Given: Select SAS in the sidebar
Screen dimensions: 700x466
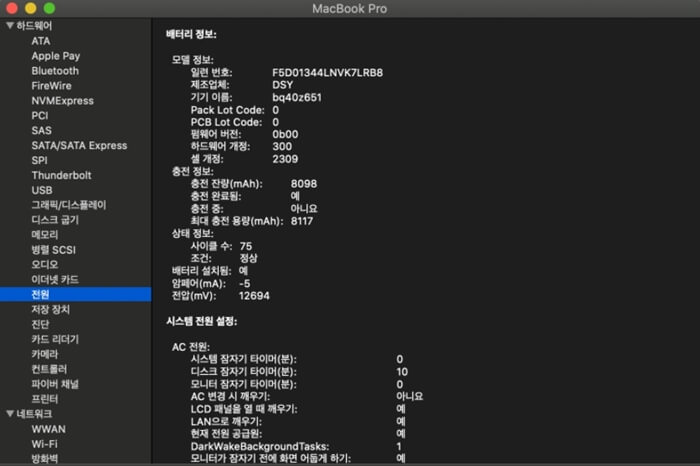Looking at the screenshot, I should pos(42,130).
